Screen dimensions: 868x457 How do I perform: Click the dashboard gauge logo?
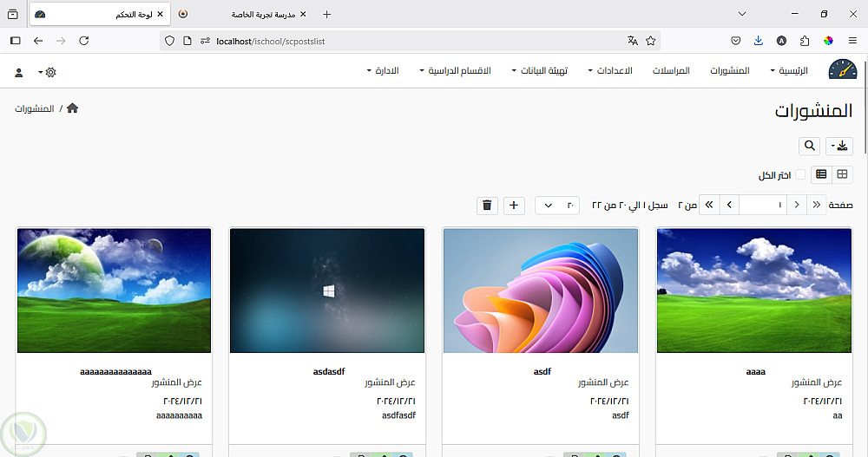click(843, 69)
